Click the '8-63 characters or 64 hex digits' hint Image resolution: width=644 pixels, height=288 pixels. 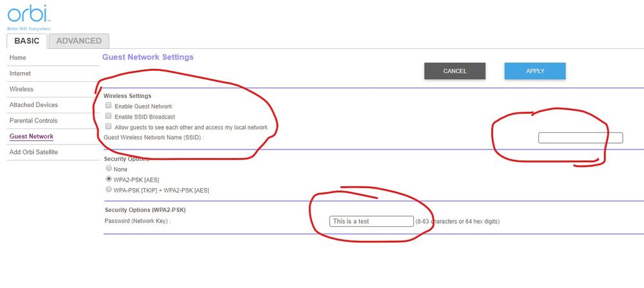pyautogui.click(x=457, y=222)
